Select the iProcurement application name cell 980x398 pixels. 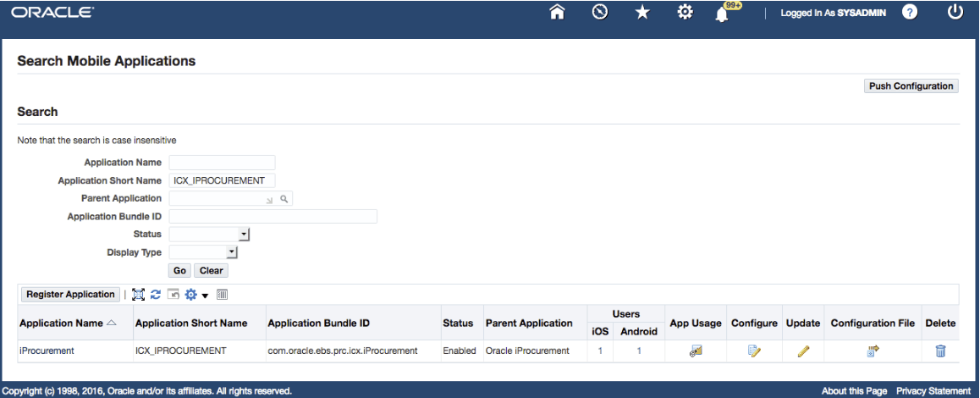47,351
